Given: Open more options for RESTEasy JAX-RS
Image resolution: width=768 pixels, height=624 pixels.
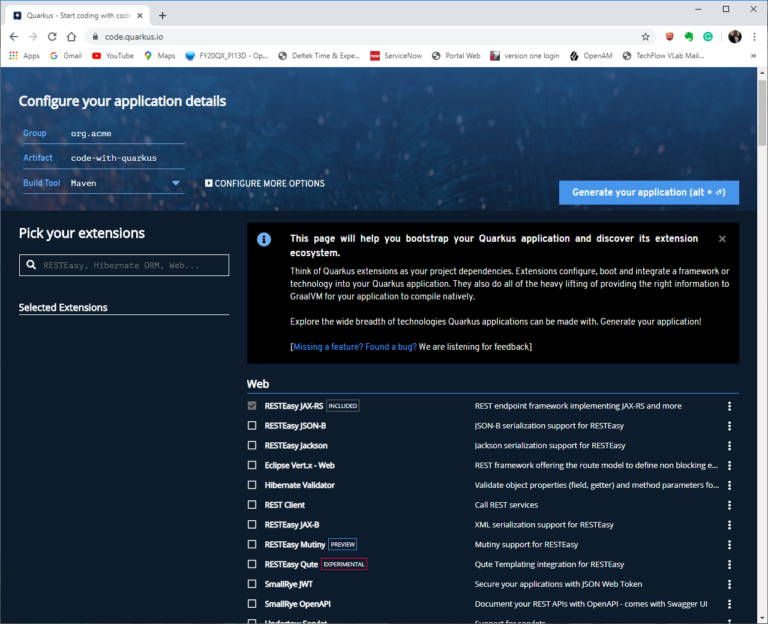Looking at the screenshot, I should click(x=729, y=406).
